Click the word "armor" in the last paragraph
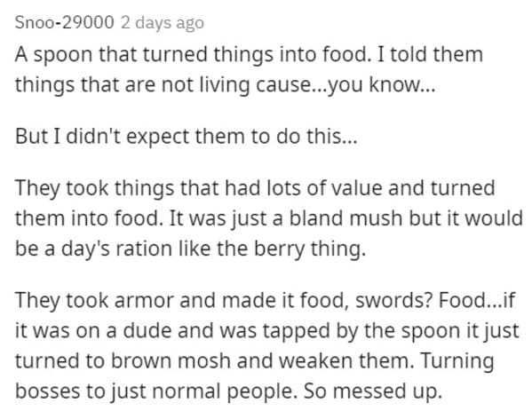The width and height of the screenshot is (532, 411). 144,301
